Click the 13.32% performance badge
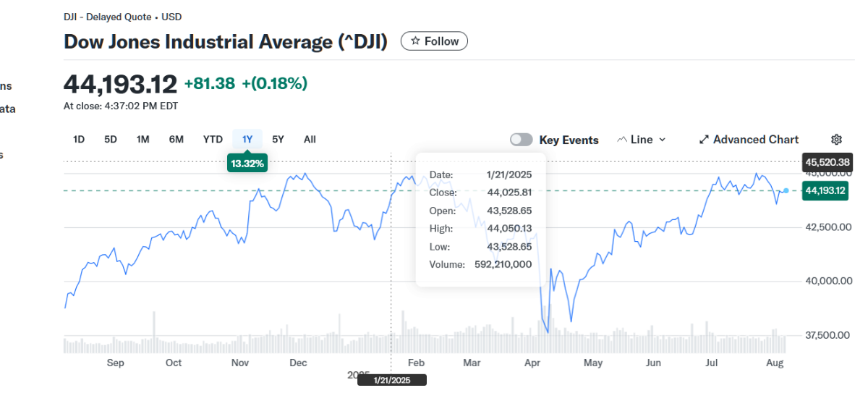Image resolution: width=868 pixels, height=393 pixels. tap(247, 164)
